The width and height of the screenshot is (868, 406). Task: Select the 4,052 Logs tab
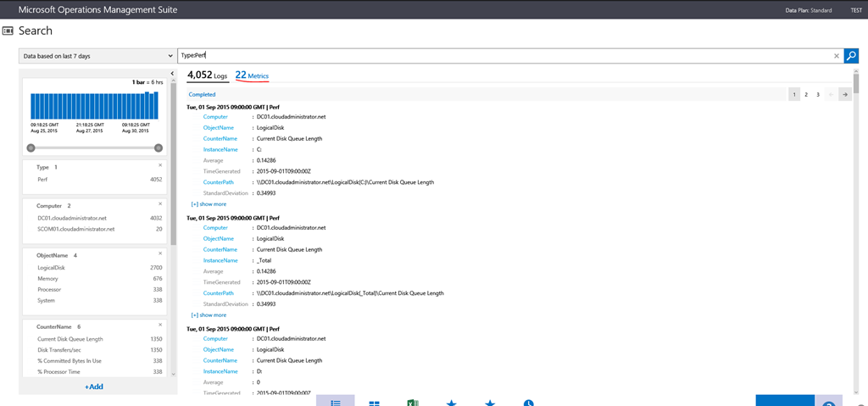[x=207, y=75]
